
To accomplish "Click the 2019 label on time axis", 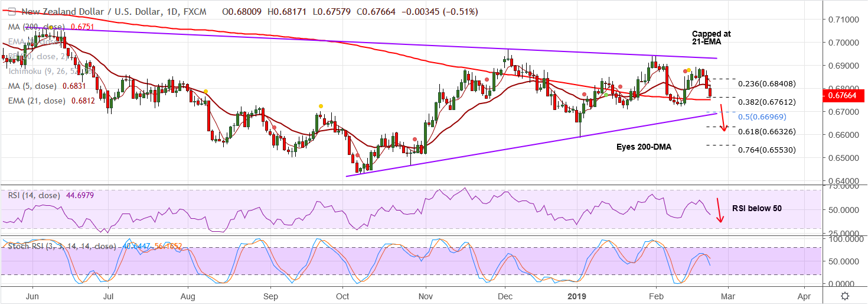I will click(576, 295).
